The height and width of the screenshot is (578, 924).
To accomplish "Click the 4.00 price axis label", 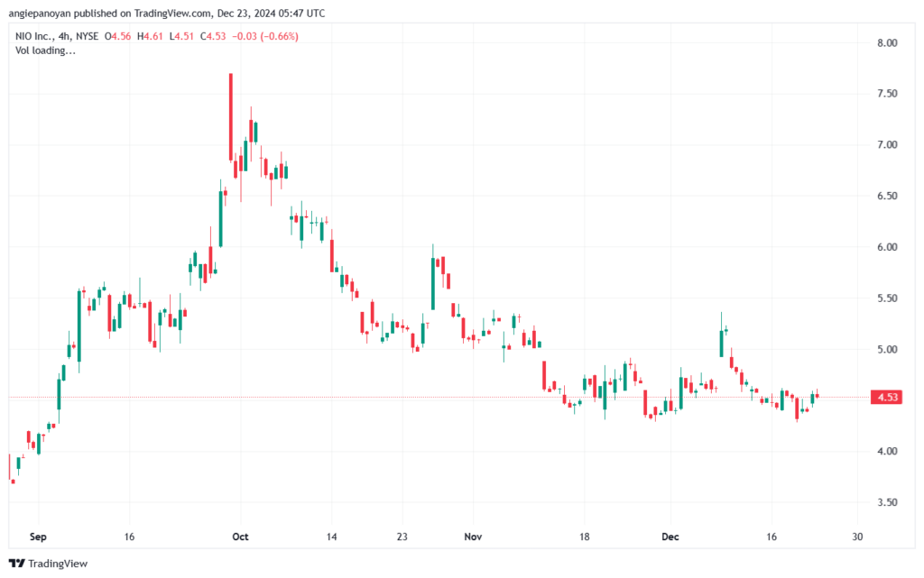I will coord(887,452).
